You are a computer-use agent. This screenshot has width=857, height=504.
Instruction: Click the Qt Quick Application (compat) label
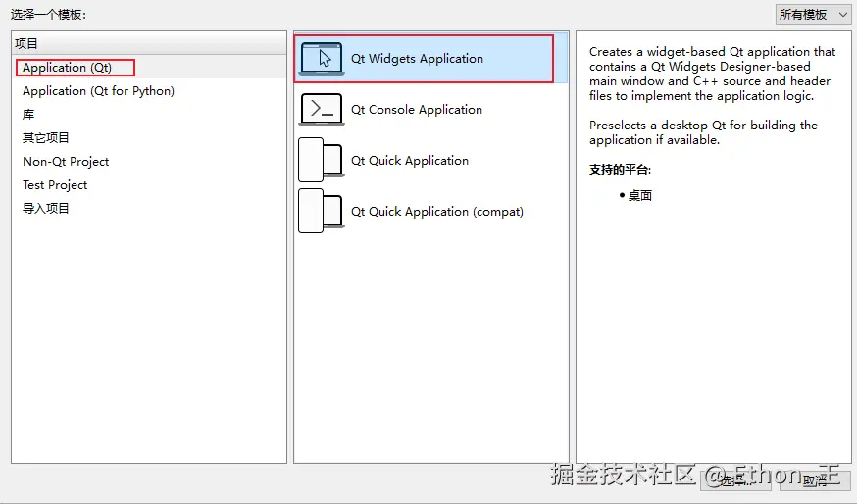tap(437, 211)
